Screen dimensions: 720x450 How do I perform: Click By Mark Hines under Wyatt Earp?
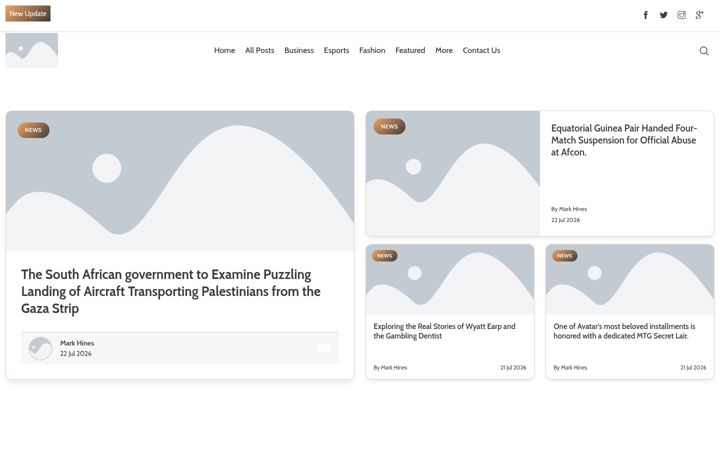(x=390, y=368)
